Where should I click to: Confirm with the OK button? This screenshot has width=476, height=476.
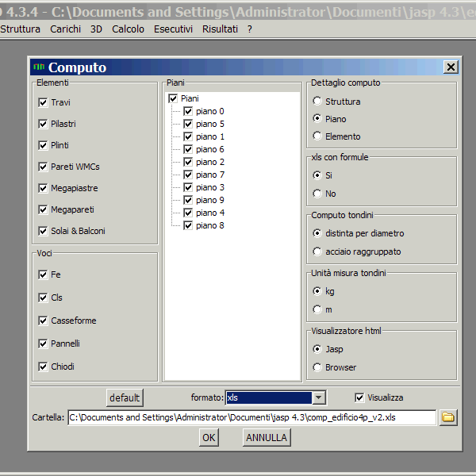[x=209, y=437]
